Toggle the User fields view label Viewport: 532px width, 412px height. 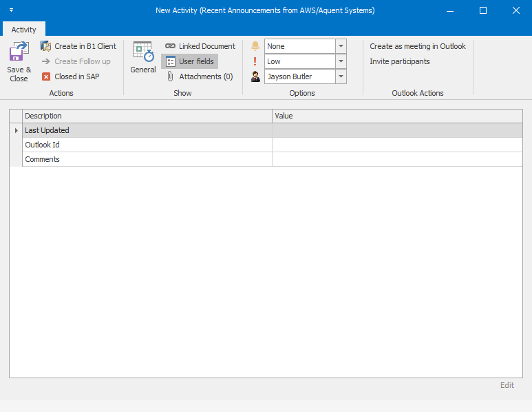click(x=196, y=61)
